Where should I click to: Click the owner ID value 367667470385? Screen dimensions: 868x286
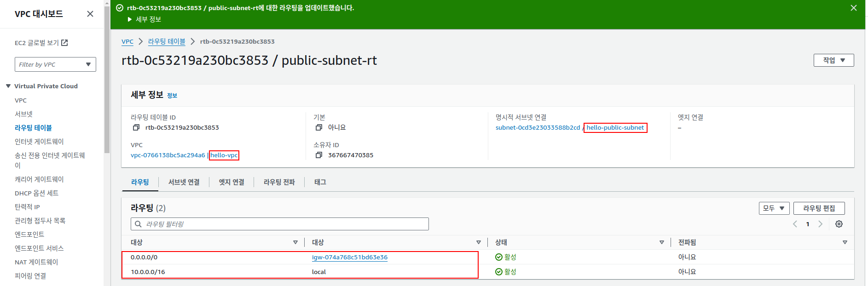coord(351,155)
